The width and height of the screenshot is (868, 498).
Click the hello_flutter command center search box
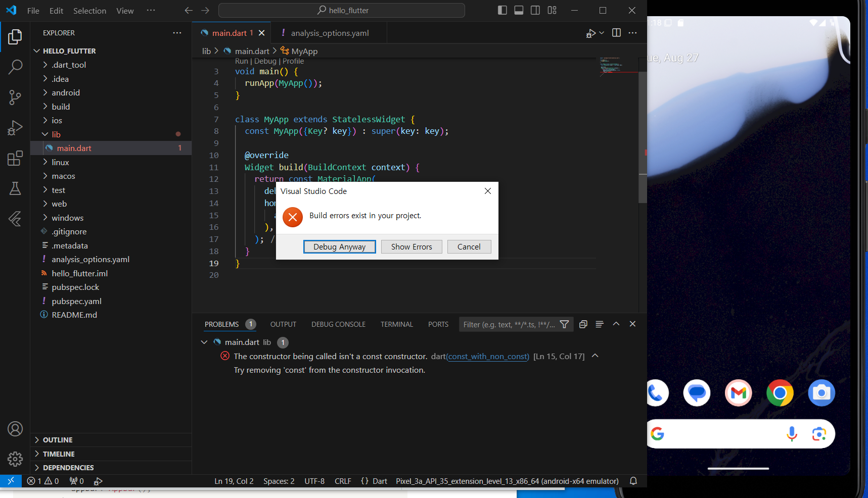coord(342,10)
